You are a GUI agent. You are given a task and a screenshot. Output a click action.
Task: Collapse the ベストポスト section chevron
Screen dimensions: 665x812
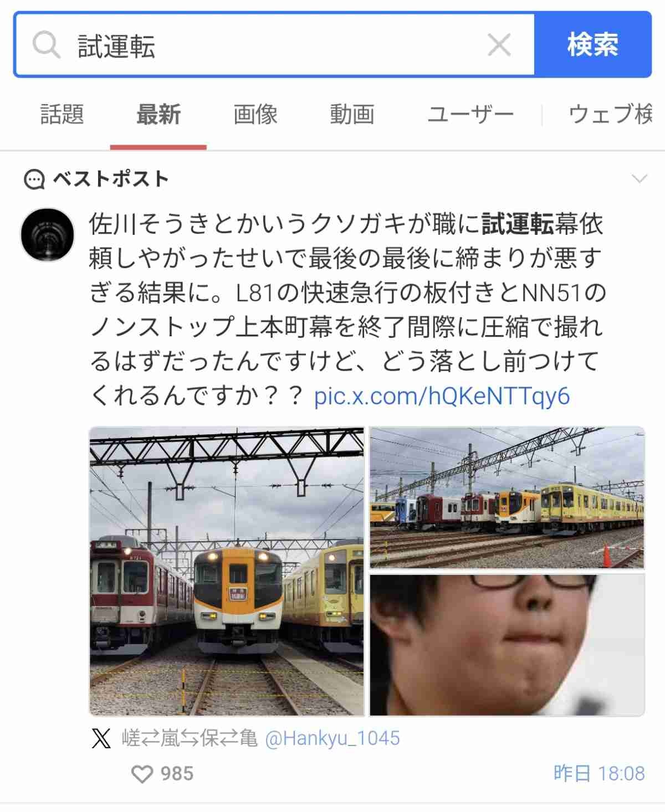640,179
